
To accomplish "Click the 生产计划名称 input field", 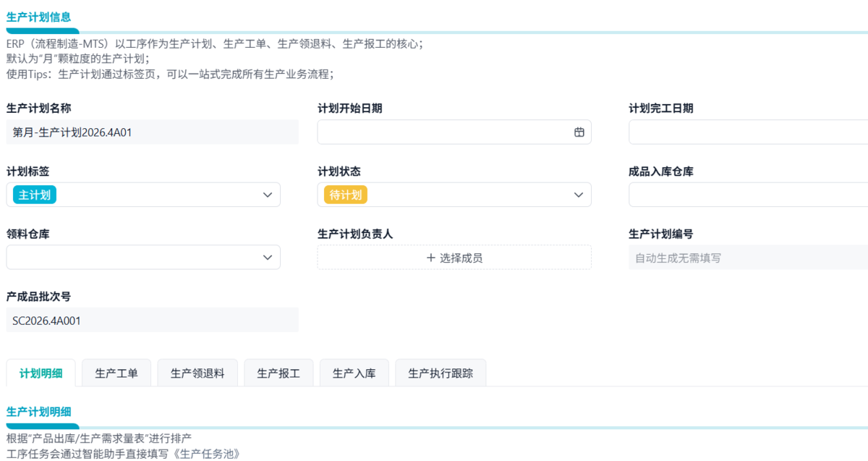I will (x=152, y=132).
